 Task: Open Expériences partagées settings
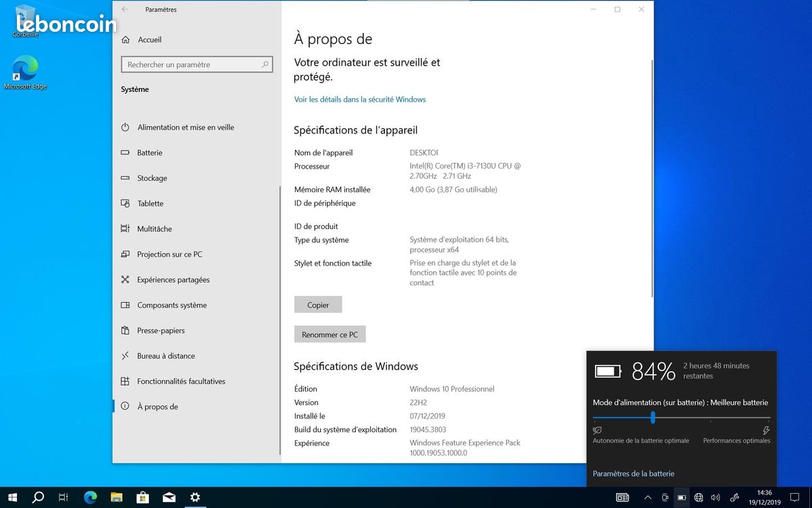(173, 280)
